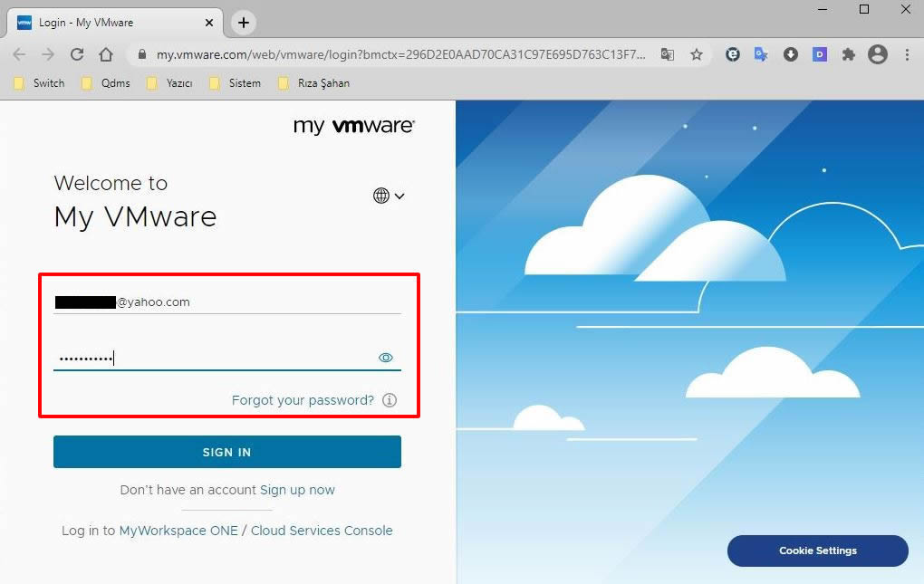
Task: Toggle password visibility with eye icon
Action: [x=386, y=358]
